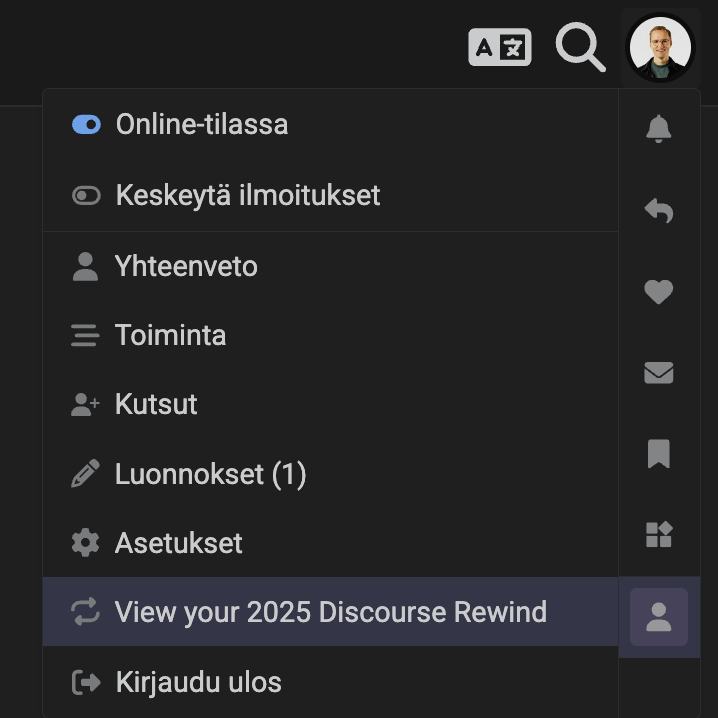Toggle the Keskeytä ilmoitukset switch
Screen dimensions: 718x718
(86, 195)
